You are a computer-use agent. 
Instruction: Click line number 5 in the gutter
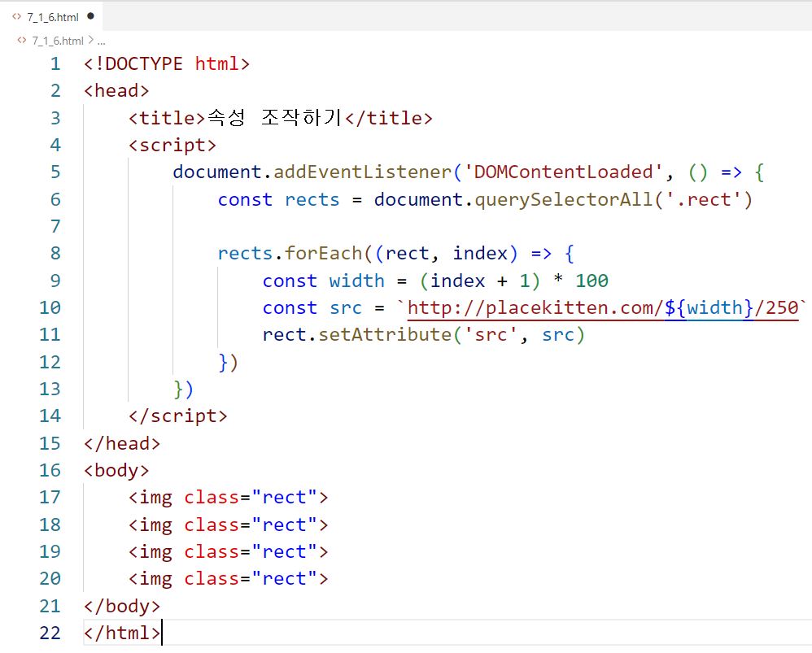click(x=55, y=172)
